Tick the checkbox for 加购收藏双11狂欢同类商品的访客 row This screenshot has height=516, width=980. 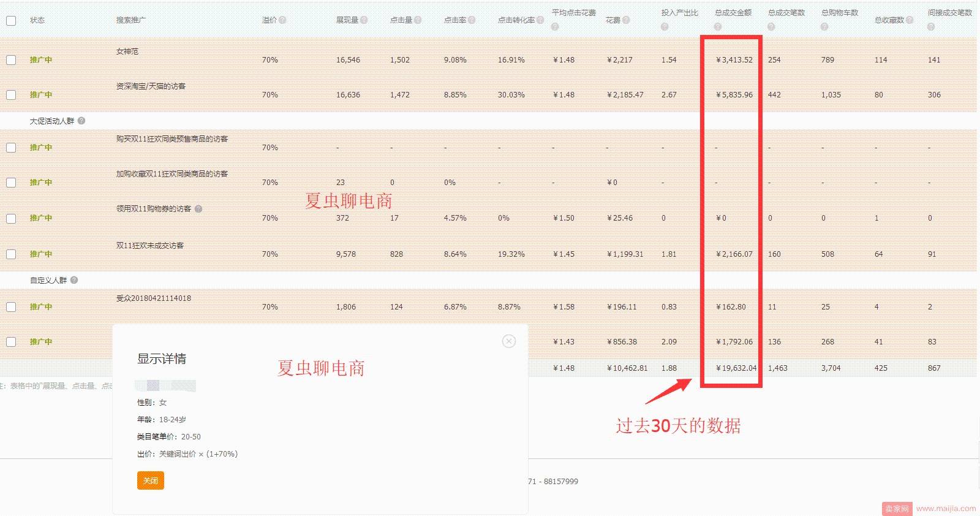click(11, 183)
